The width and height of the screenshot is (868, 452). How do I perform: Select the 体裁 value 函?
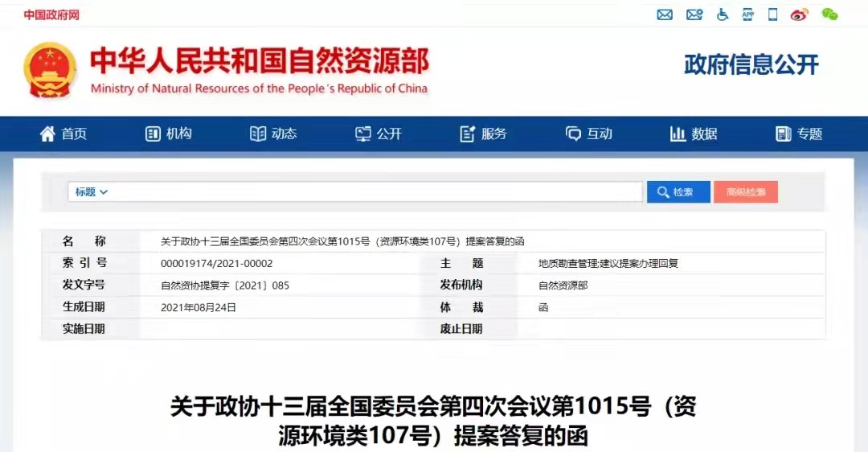click(543, 307)
